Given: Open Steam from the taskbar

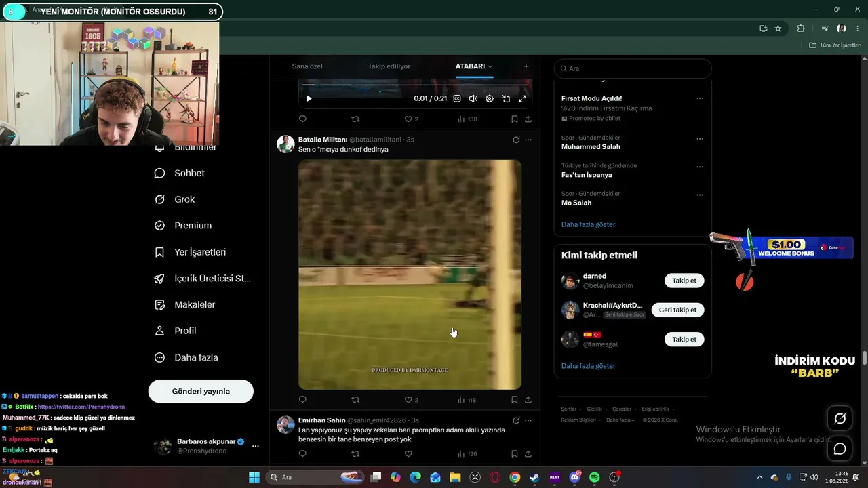Looking at the screenshot, I should [x=535, y=477].
